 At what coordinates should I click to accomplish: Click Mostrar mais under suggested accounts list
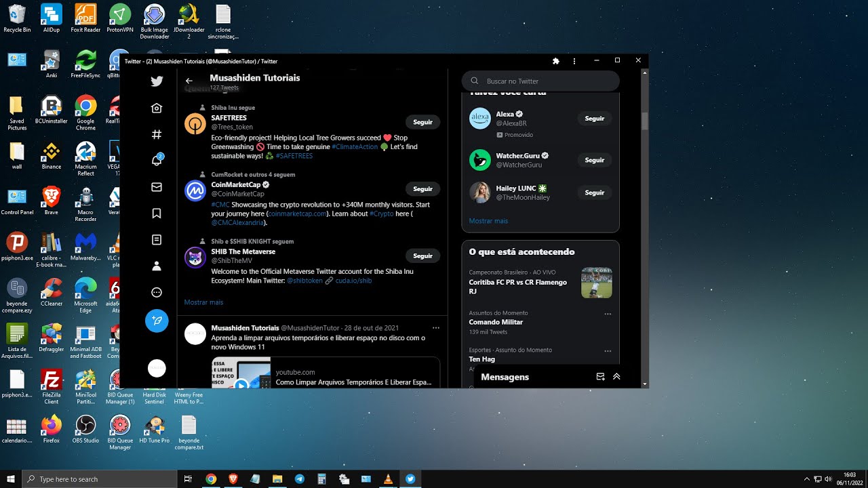pos(203,302)
